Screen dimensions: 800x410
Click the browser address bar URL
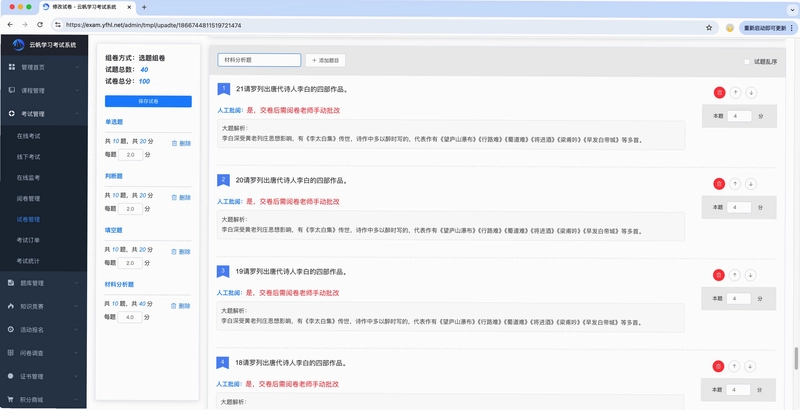154,25
